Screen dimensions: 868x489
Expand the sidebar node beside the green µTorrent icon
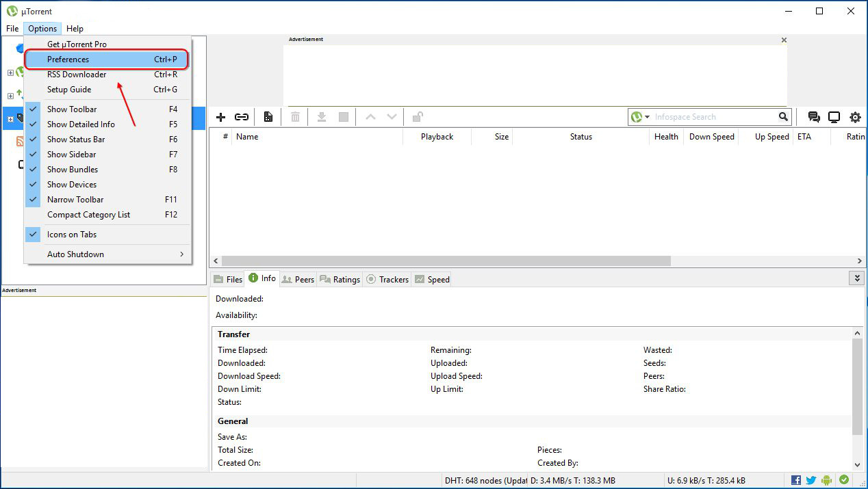click(10, 72)
